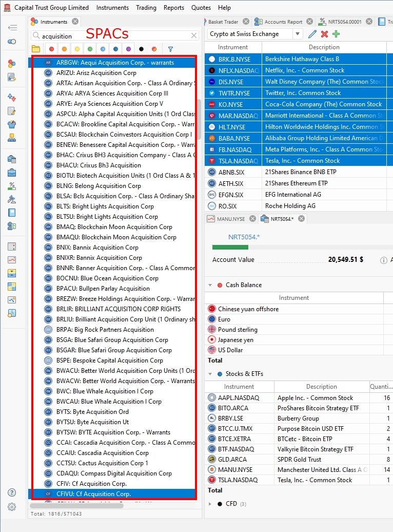The height and width of the screenshot is (532, 393).
Task: Click the Description column header in watchlist
Action: tap(324, 47)
